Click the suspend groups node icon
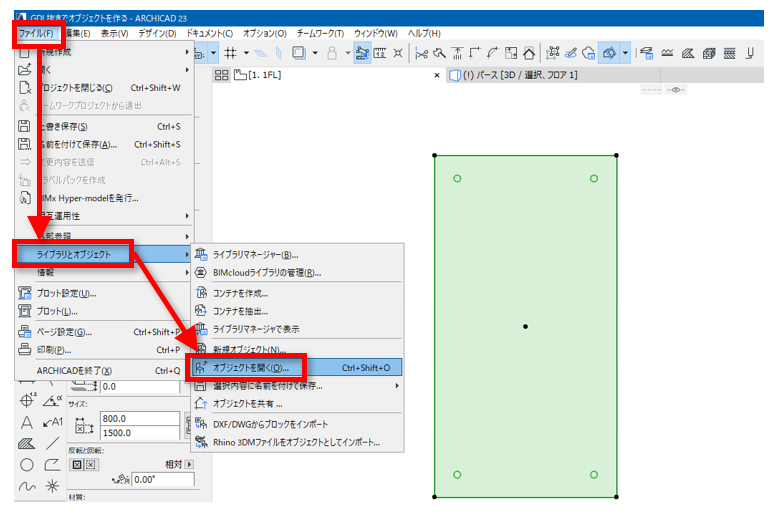 click(x=553, y=53)
